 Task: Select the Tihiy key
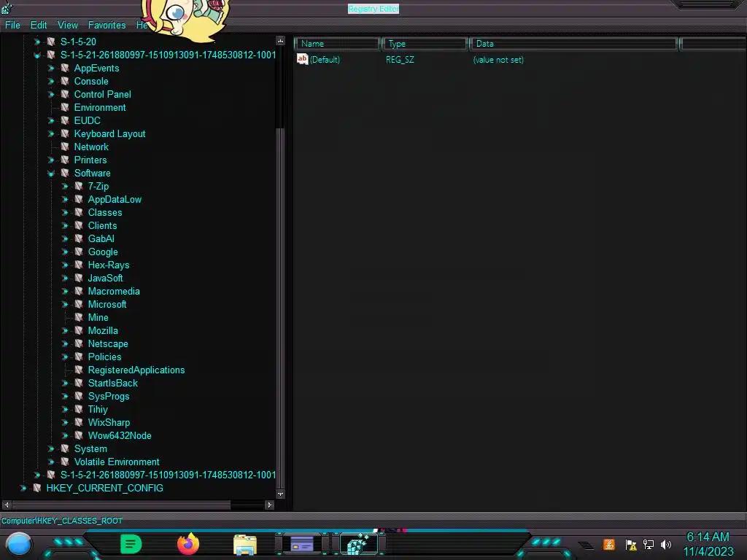98,410
